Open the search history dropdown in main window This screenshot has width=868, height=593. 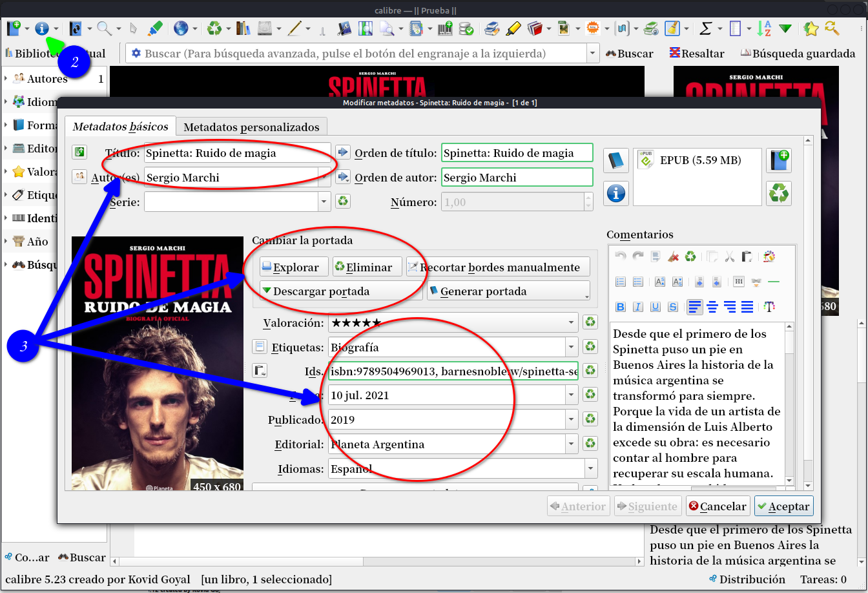593,54
